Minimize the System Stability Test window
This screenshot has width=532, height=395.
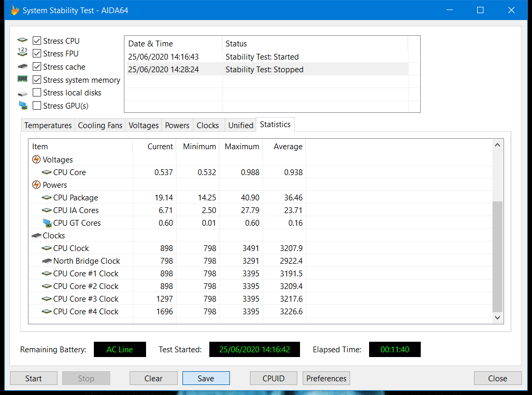(450, 10)
